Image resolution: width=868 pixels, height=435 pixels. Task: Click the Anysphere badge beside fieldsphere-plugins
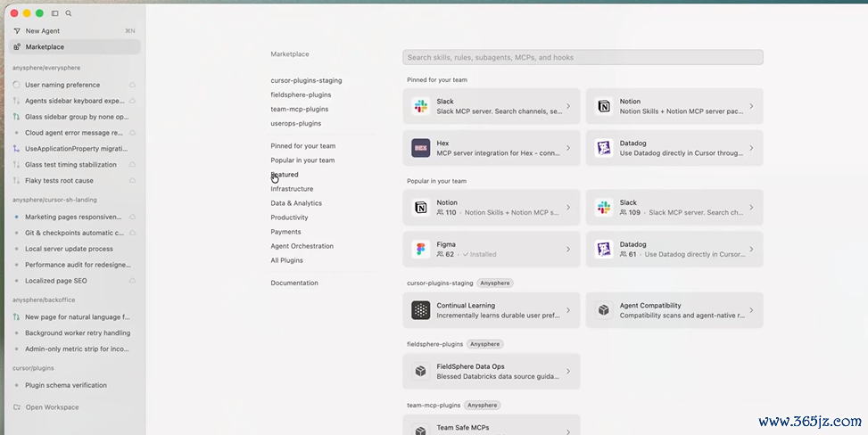click(x=485, y=344)
